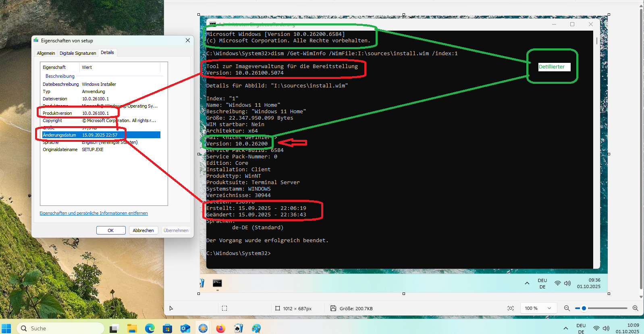The height and width of the screenshot is (334, 644).
Task: Select the Produktversion row
Action: [101, 113]
